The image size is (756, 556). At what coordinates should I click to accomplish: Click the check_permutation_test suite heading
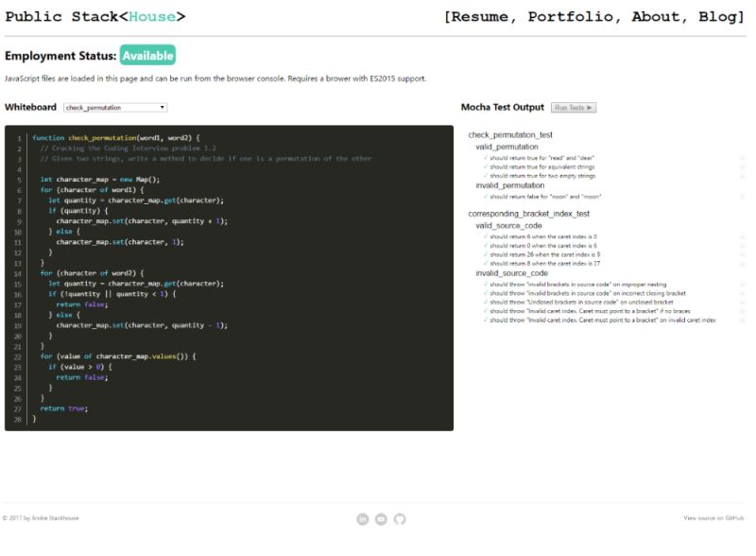point(510,135)
